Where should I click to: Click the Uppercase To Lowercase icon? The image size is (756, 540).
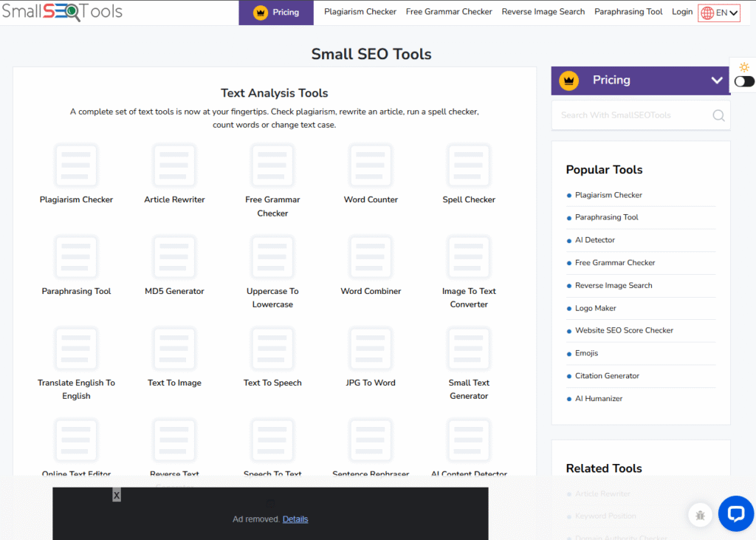272,257
